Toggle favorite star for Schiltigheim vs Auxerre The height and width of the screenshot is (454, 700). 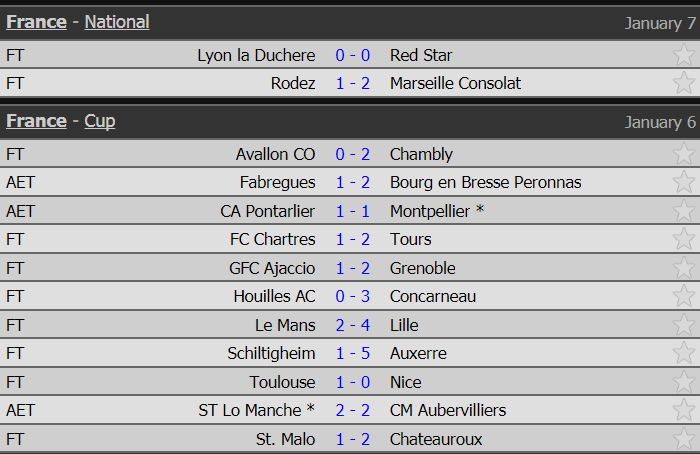tap(684, 353)
